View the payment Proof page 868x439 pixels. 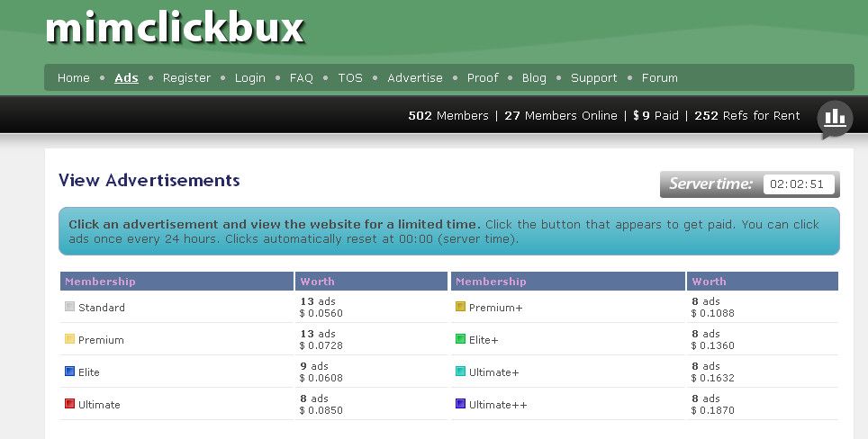tap(483, 78)
